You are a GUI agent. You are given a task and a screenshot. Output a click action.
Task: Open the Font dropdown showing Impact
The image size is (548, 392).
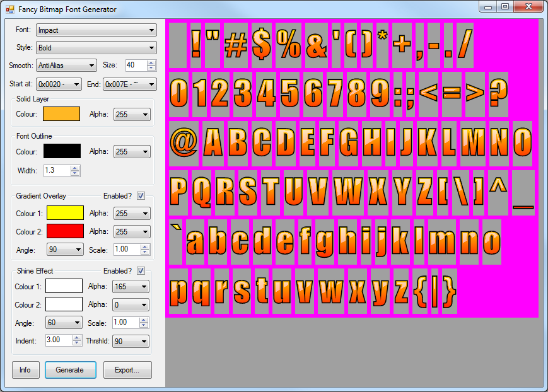(96, 30)
